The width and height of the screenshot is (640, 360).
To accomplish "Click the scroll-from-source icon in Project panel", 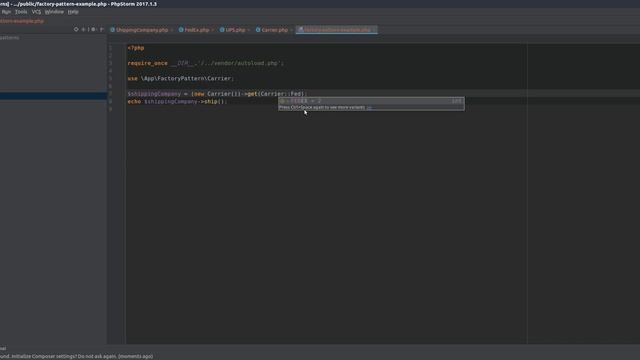I will (x=76, y=29).
